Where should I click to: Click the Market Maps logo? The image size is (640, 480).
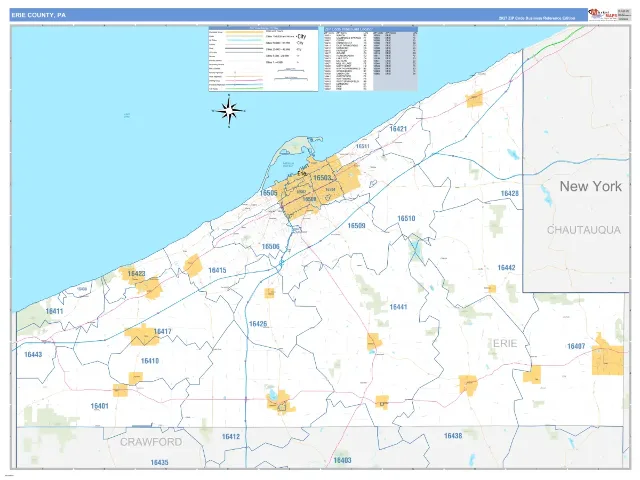click(602, 15)
